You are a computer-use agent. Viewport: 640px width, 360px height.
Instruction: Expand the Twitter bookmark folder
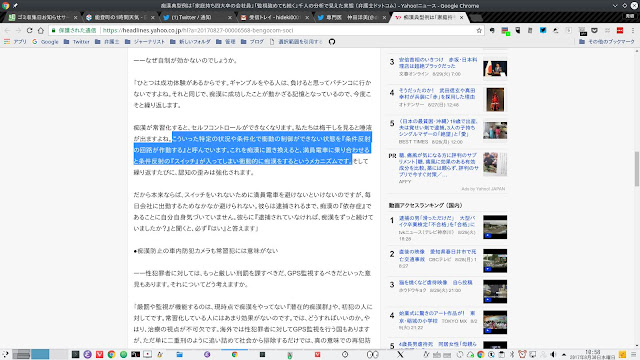click(77, 42)
